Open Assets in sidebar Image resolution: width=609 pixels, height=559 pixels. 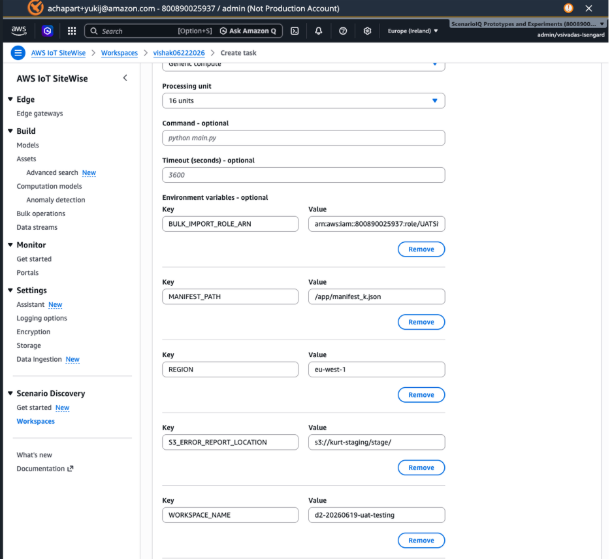point(26,159)
